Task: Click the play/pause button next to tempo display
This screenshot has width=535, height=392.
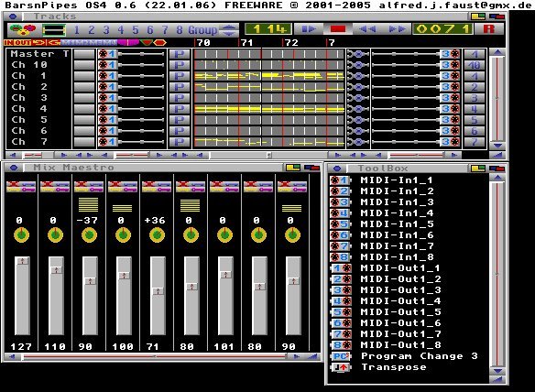Action: (x=309, y=29)
